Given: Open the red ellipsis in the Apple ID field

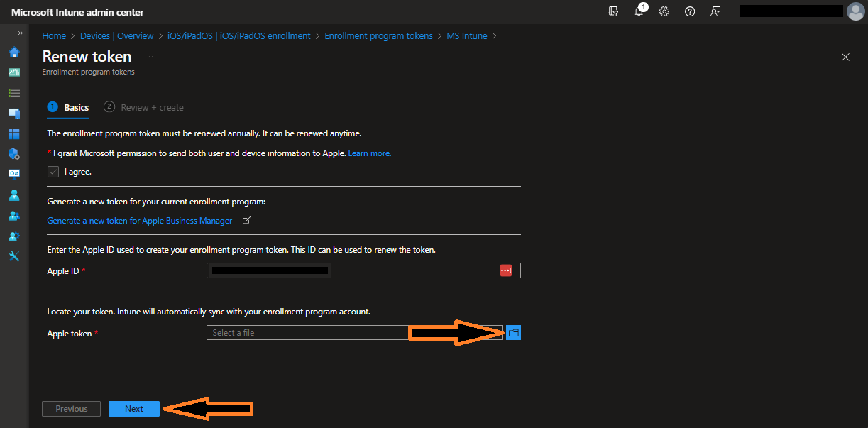Looking at the screenshot, I should coord(506,270).
